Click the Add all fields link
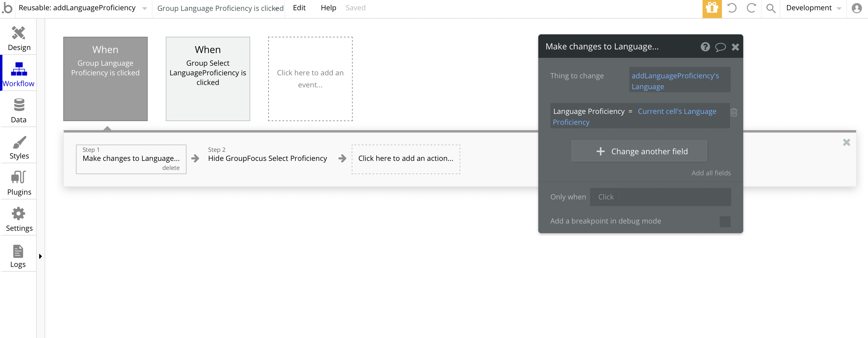The image size is (868, 338). pos(711,173)
